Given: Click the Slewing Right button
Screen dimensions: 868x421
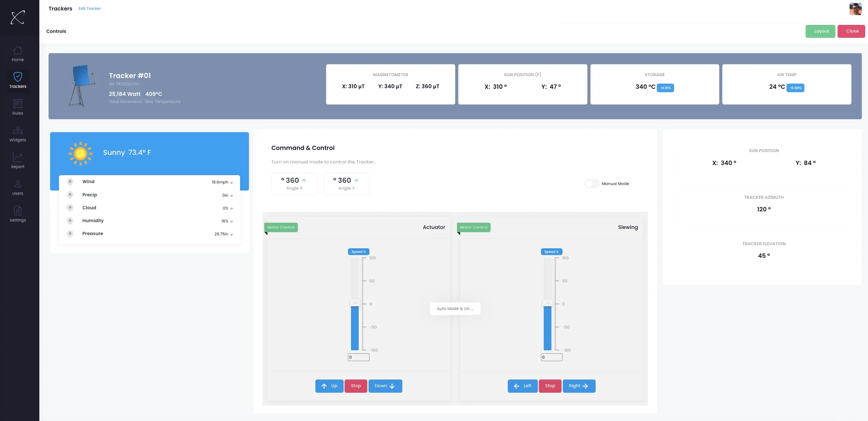Looking at the screenshot, I should [x=579, y=386].
